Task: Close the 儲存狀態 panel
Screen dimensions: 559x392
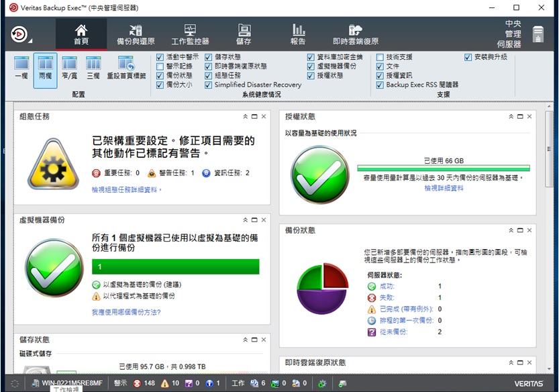Action: coord(264,340)
